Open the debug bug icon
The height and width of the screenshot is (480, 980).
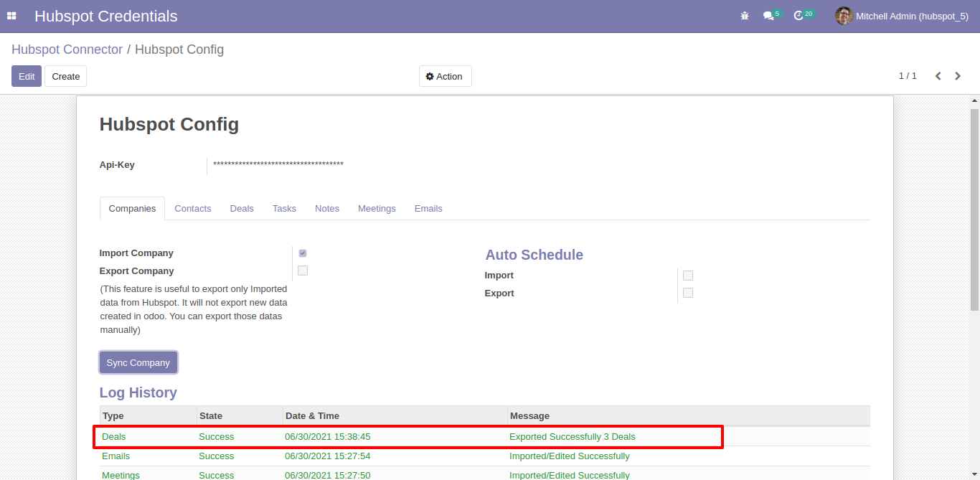point(745,16)
